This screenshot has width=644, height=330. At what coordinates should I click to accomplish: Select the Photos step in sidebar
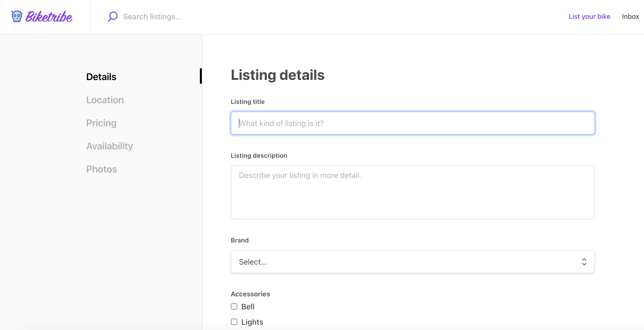[x=101, y=169]
